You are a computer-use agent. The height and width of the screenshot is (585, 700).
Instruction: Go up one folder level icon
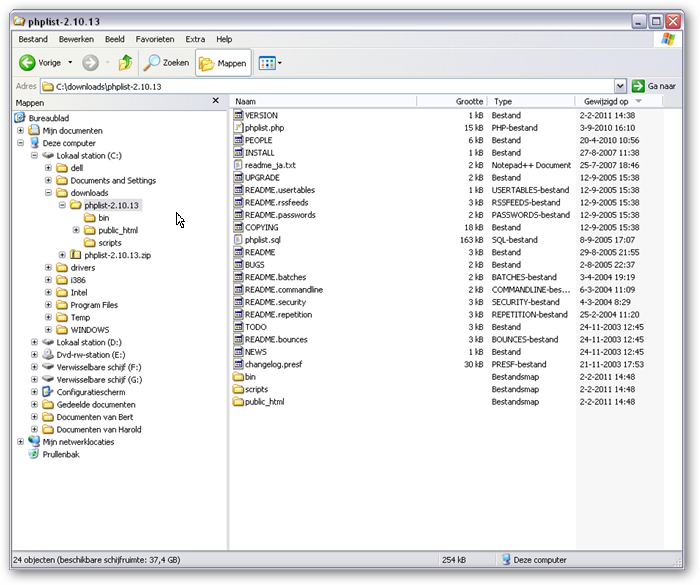[125, 63]
